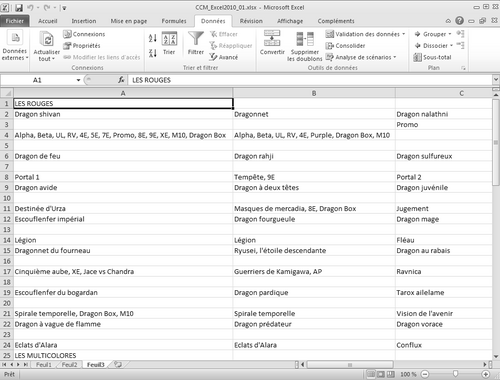500x380 pixels.
Task: Click the hide detail icon beside Dissocier
Action: coord(460,45)
